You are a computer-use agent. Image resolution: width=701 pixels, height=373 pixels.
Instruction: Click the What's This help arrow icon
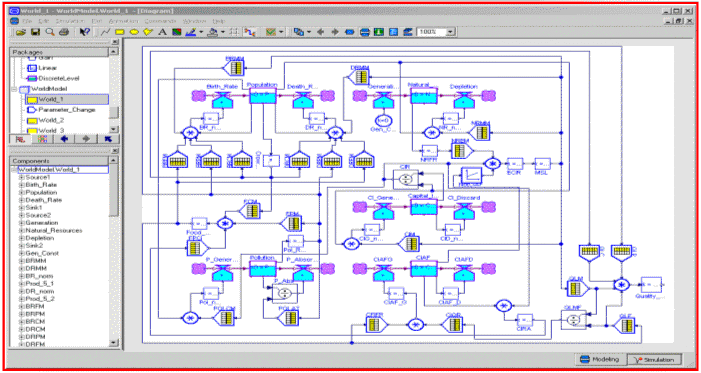click(x=85, y=32)
